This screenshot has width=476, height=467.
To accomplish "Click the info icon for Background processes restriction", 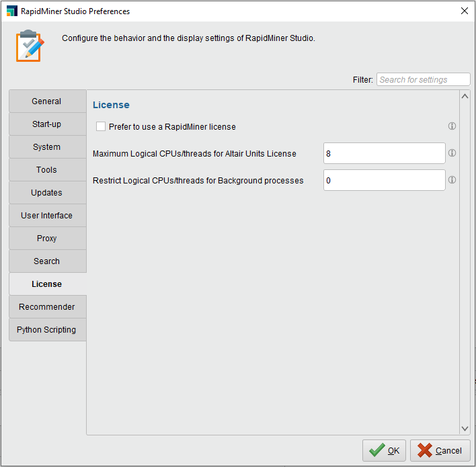I will coord(452,180).
